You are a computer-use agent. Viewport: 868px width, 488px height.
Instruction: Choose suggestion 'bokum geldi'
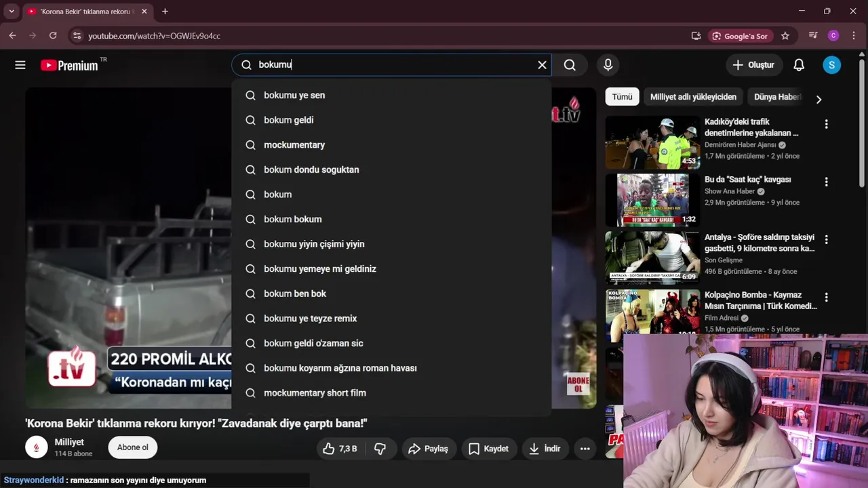[391, 120]
